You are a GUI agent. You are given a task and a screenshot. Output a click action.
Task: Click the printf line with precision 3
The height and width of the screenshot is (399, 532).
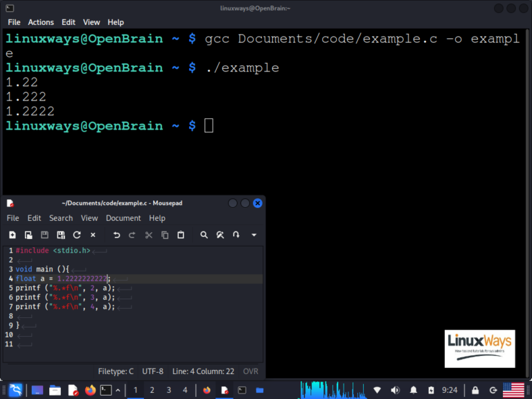pyautogui.click(x=65, y=298)
